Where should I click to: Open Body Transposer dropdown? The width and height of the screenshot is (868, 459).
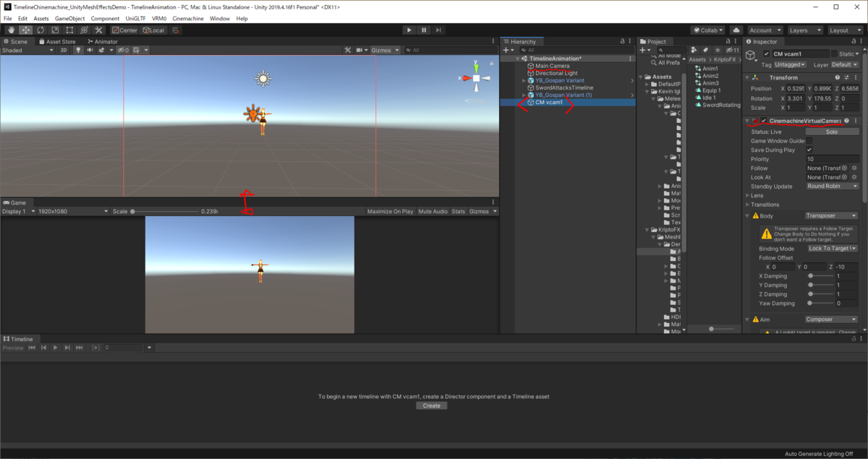click(832, 215)
